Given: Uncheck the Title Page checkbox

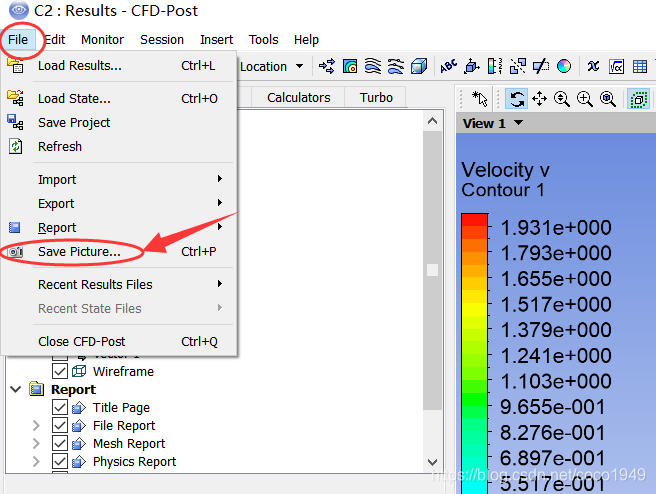Looking at the screenshot, I should 60,407.
